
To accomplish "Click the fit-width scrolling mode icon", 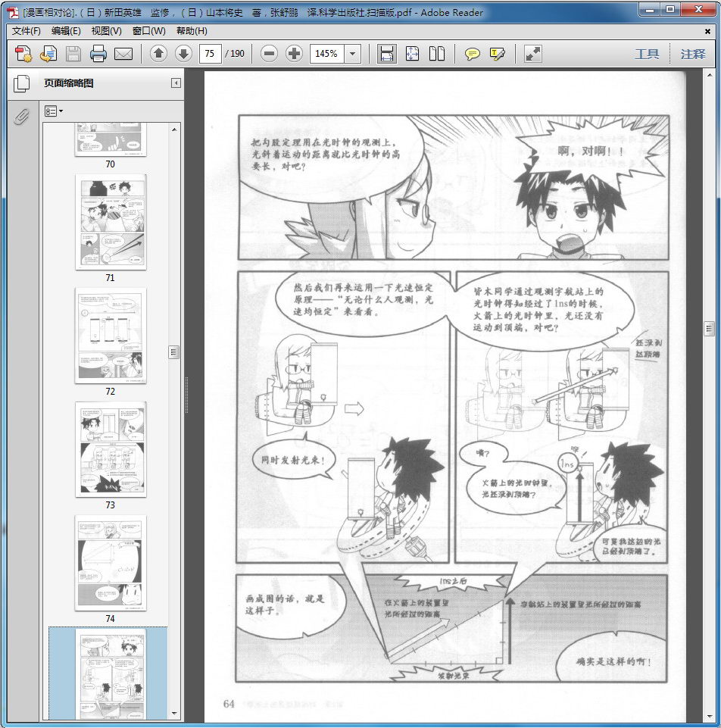I will coord(387,54).
